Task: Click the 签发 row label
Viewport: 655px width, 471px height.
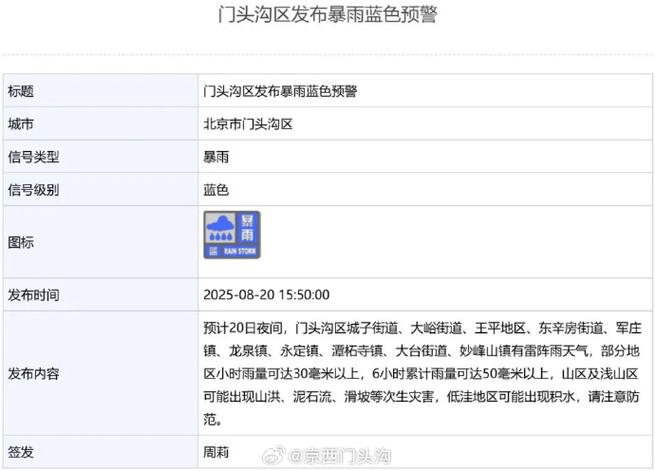Action: pyautogui.click(x=20, y=452)
